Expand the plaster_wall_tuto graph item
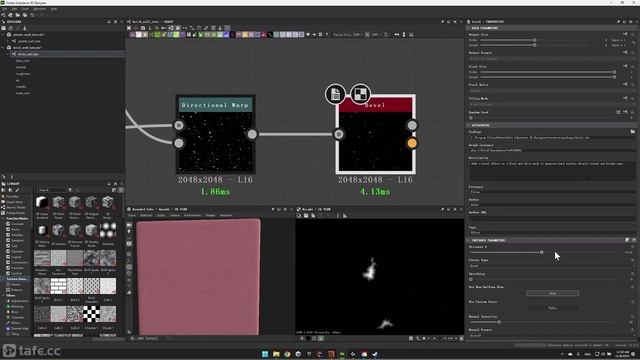Screen dimensions: 640x360 (x=8, y=41)
